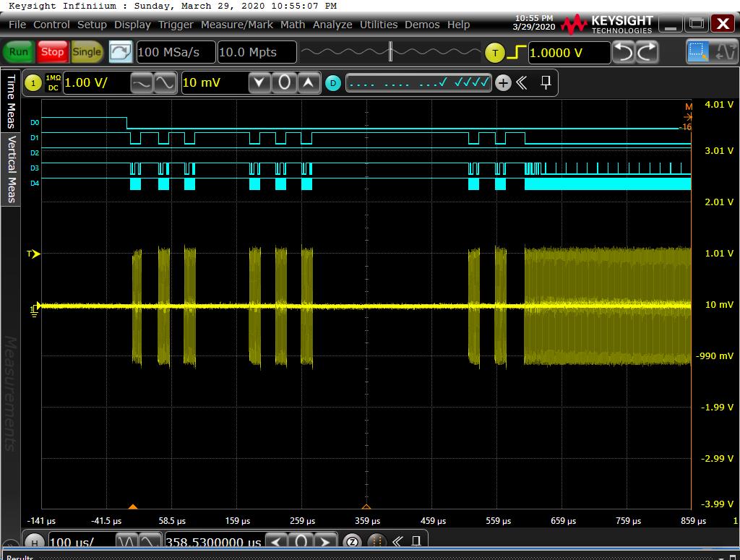Viewport: 740px width, 560px height.
Task: Select the rising edge trigger slope icon
Action: (517, 53)
